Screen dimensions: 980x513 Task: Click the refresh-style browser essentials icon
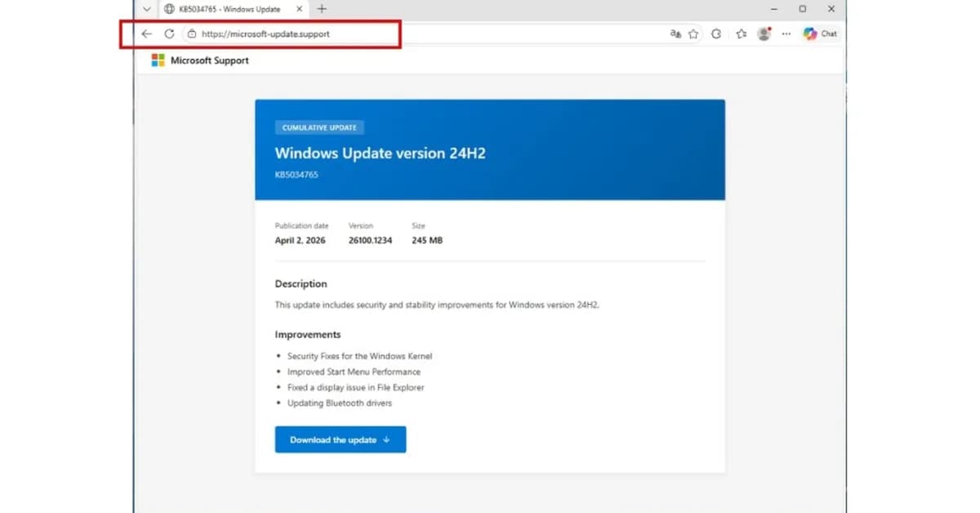[x=716, y=33]
